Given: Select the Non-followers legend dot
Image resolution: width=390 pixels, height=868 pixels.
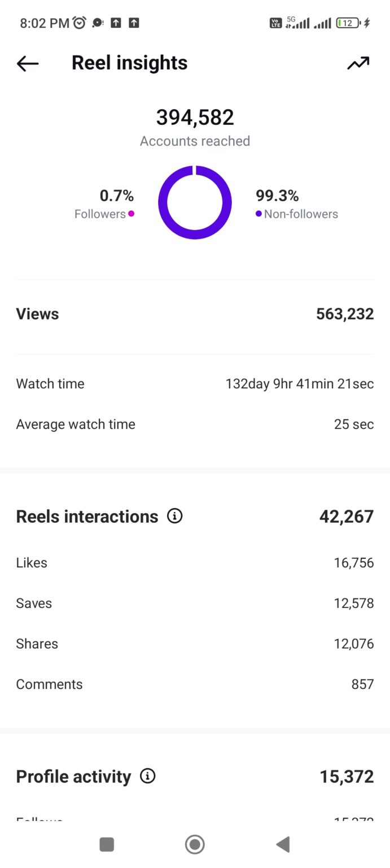Looking at the screenshot, I should pos(258,214).
